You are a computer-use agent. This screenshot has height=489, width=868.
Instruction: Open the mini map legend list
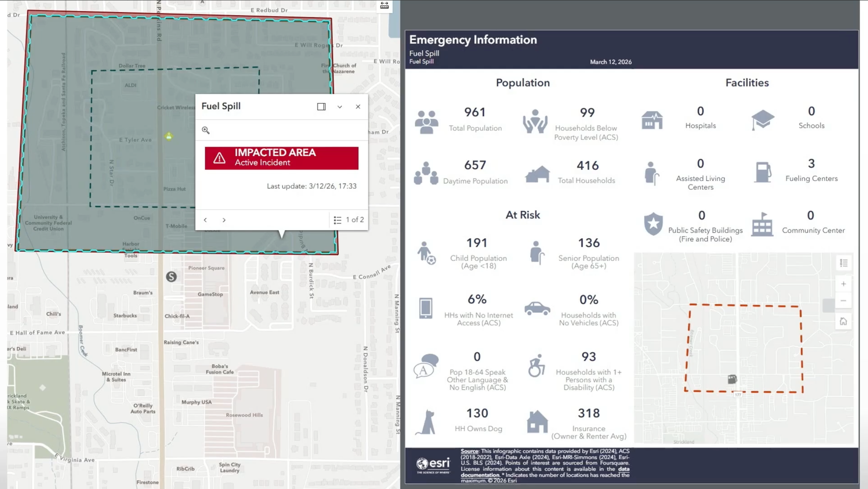(x=844, y=263)
